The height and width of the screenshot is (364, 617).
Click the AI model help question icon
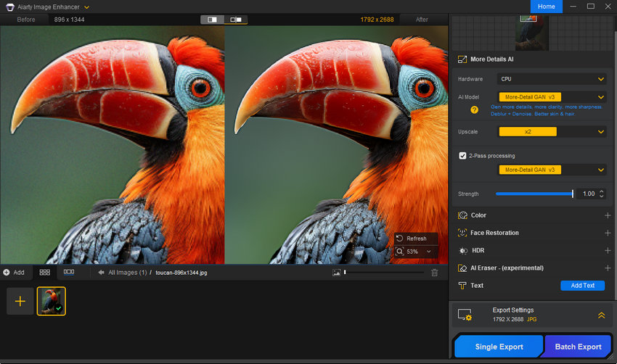475,109
